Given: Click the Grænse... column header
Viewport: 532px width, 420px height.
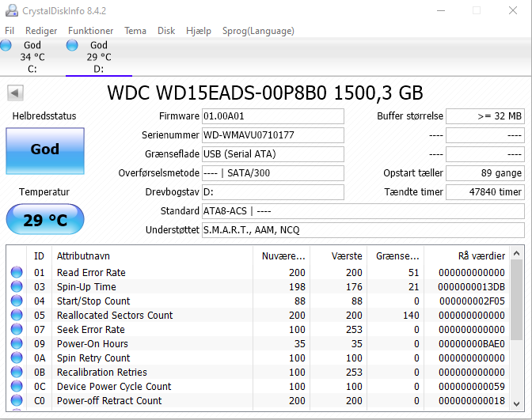Looking at the screenshot, I should click(x=395, y=256).
